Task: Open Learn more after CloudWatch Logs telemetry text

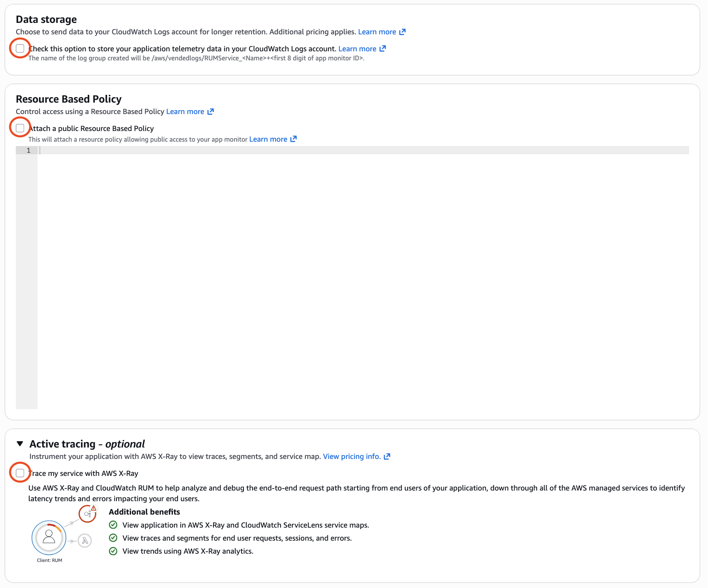Action: [357, 49]
